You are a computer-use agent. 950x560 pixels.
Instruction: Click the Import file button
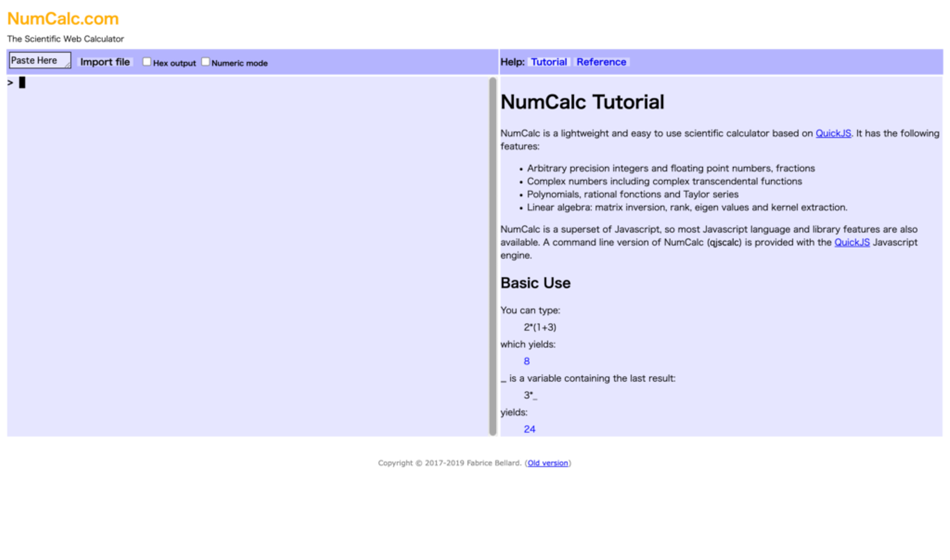coord(105,62)
